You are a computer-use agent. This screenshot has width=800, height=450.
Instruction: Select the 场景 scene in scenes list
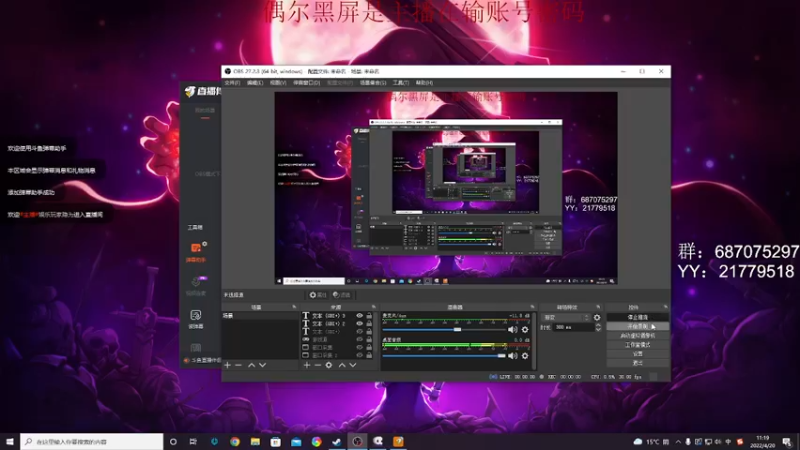pyautogui.click(x=260, y=316)
